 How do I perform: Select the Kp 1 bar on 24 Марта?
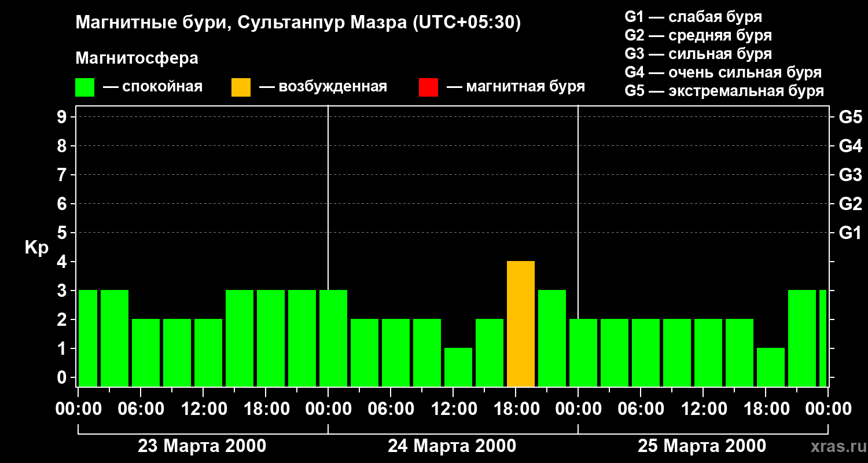point(458,368)
